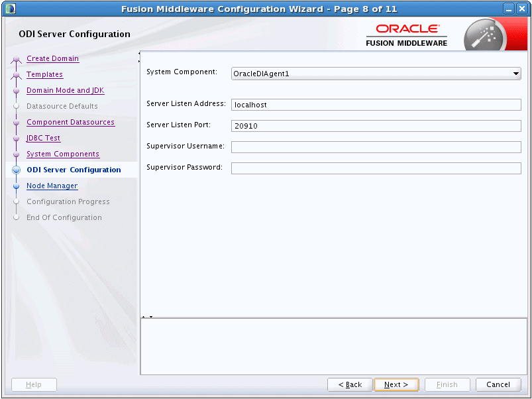
Task: Jump to the JDBC Test step
Action: pos(43,138)
